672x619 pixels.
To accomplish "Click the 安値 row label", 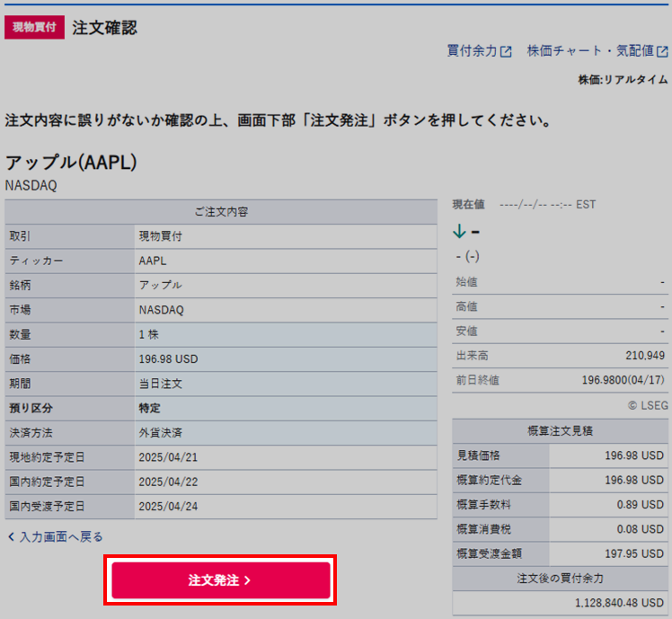I will pos(466,331).
